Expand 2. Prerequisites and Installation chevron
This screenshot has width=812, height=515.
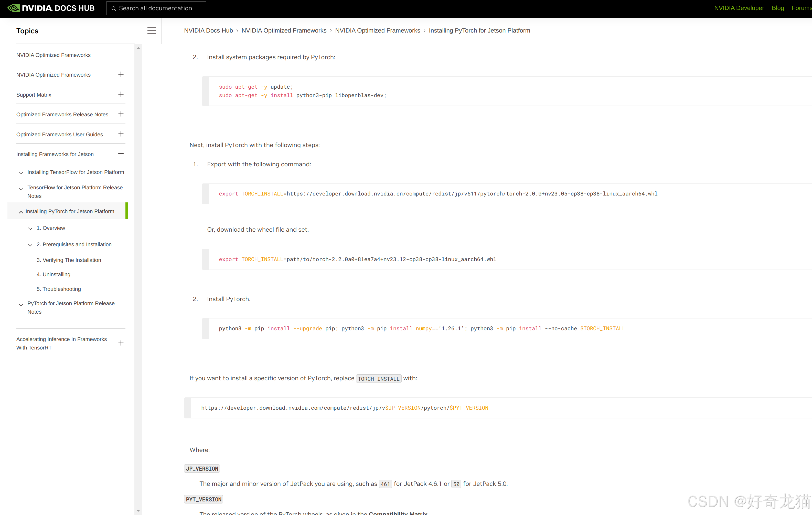click(x=30, y=245)
